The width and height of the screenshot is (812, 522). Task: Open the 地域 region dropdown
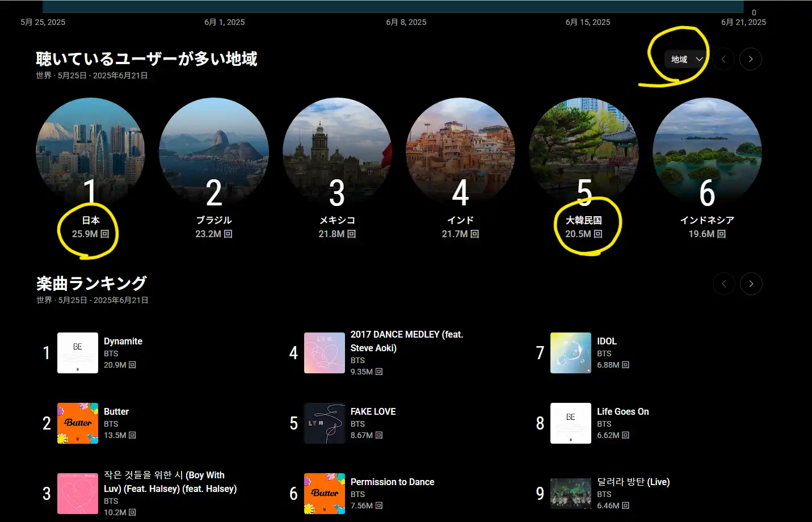point(686,59)
